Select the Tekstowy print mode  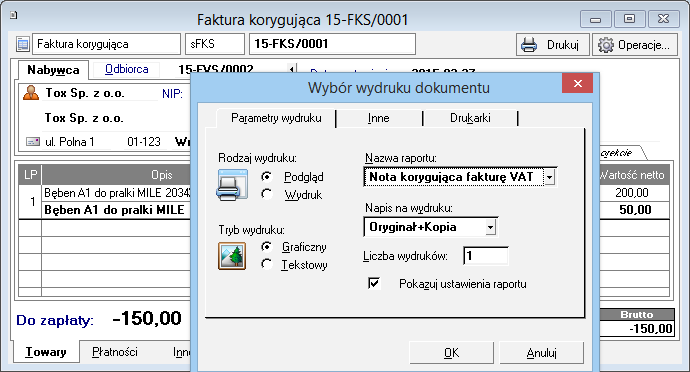coord(266,264)
